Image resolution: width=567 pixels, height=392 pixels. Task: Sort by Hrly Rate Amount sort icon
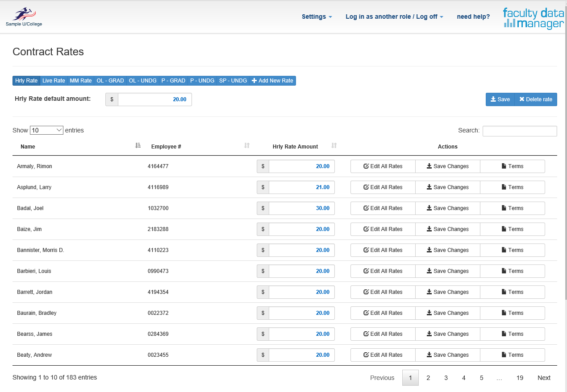334,145
